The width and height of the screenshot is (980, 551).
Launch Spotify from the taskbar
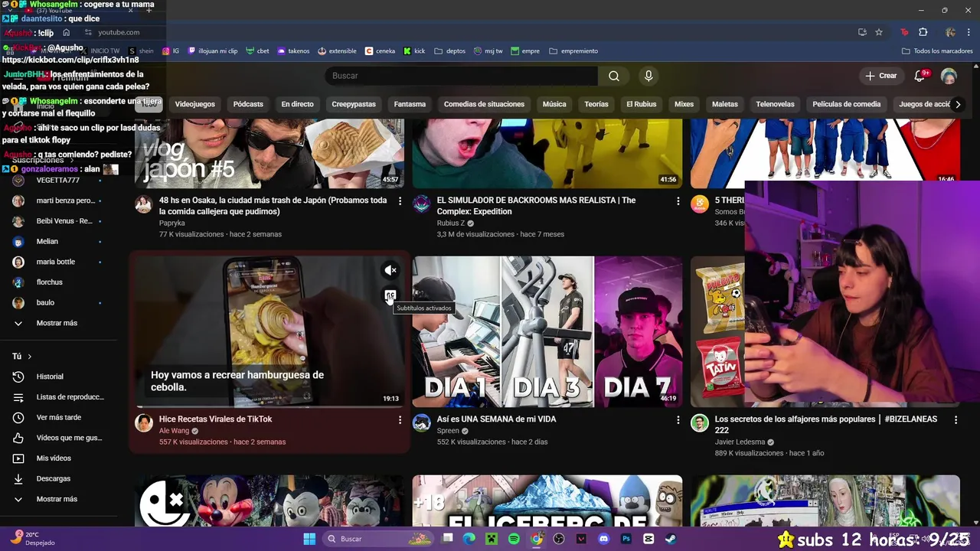(514, 539)
